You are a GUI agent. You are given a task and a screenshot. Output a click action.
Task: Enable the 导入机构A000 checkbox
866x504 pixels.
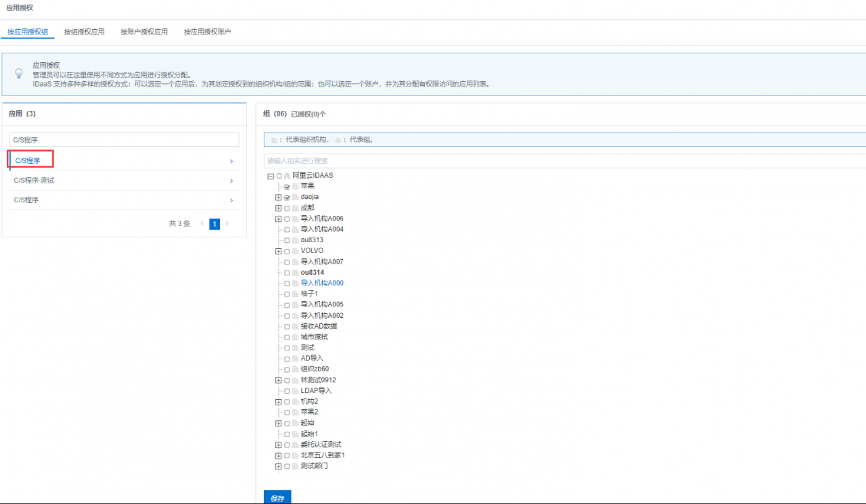[x=287, y=283]
